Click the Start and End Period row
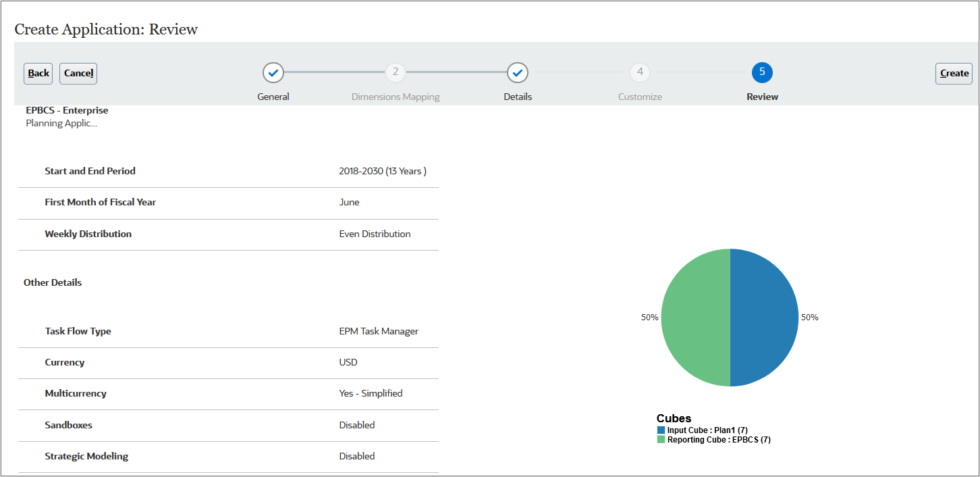 (90, 171)
